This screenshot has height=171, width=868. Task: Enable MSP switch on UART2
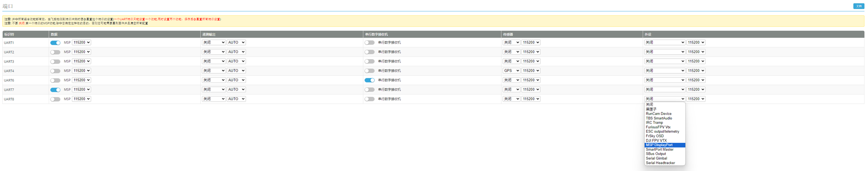[x=55, y=52]
